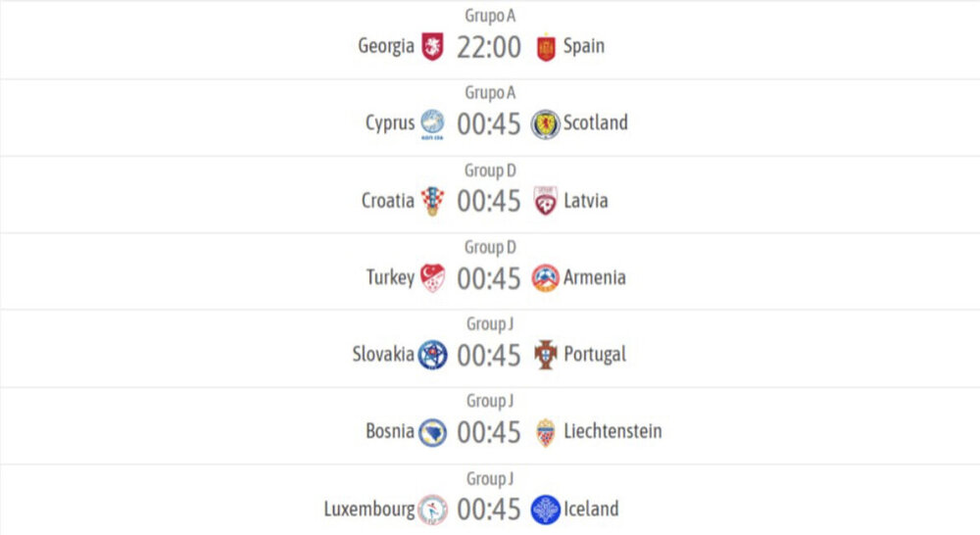Click the Luxembourg federation logo
The height and width of the screenshot is (535, 980).
pyautogui.click(x=432, y=510)
